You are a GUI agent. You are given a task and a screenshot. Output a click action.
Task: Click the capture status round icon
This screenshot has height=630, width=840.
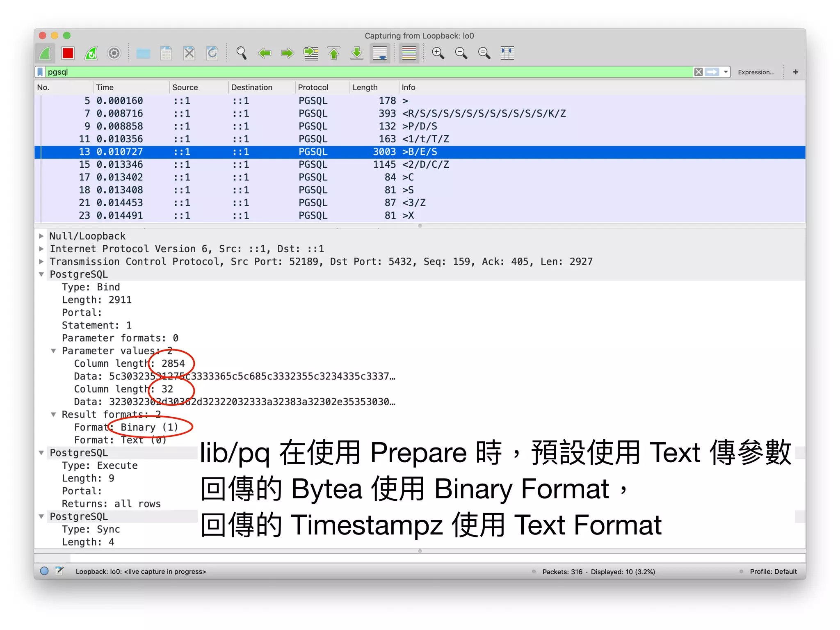44,571
